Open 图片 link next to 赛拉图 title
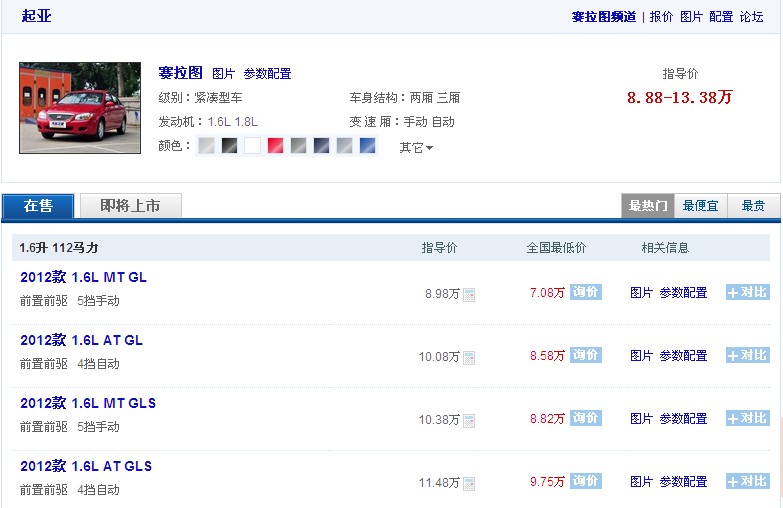Screen dimensions: 783x508 tap(224, 74)
